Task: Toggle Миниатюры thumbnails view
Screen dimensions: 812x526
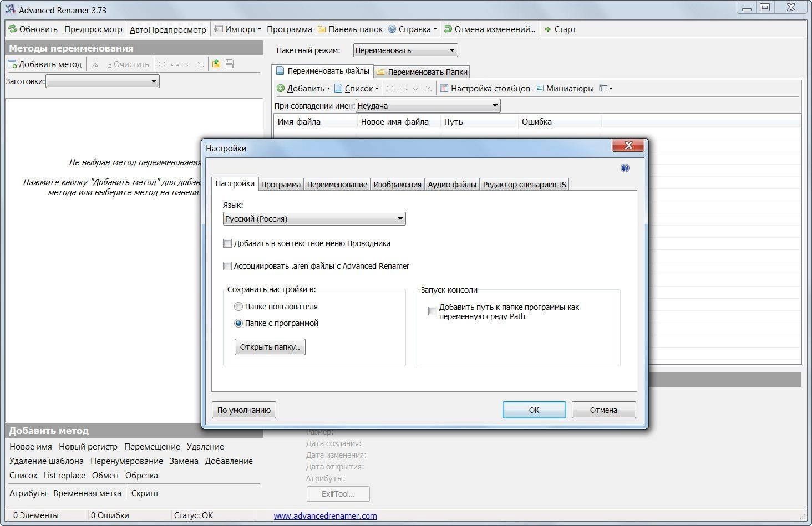Action: (x=565, y=89)
